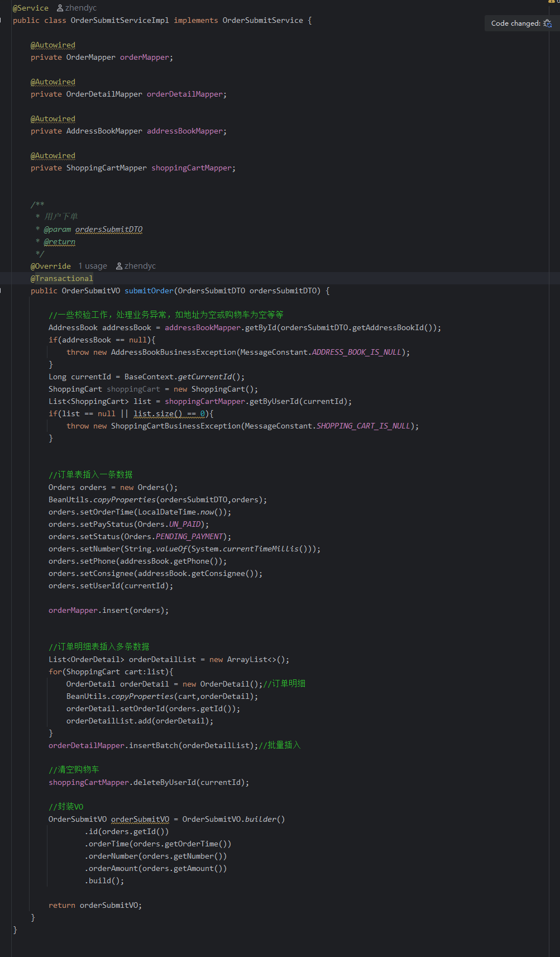Click ADDRESS_BOOK_IS_NULL constant
Viewport: 560px width, 957px height.
click(357, 352)
